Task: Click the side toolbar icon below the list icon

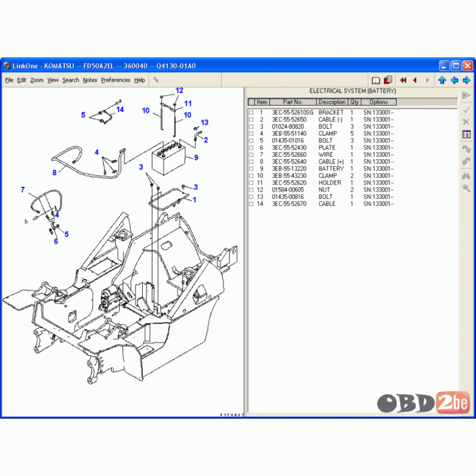Action: [466, 149]
